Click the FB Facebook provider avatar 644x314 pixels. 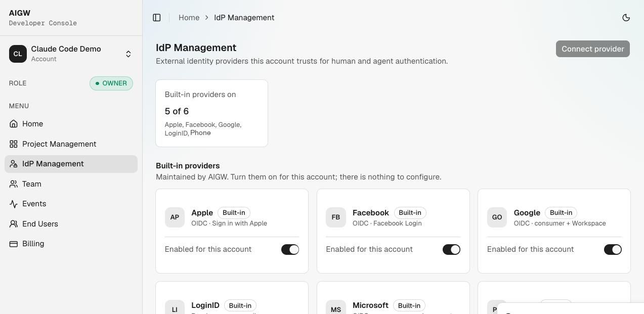336,217
